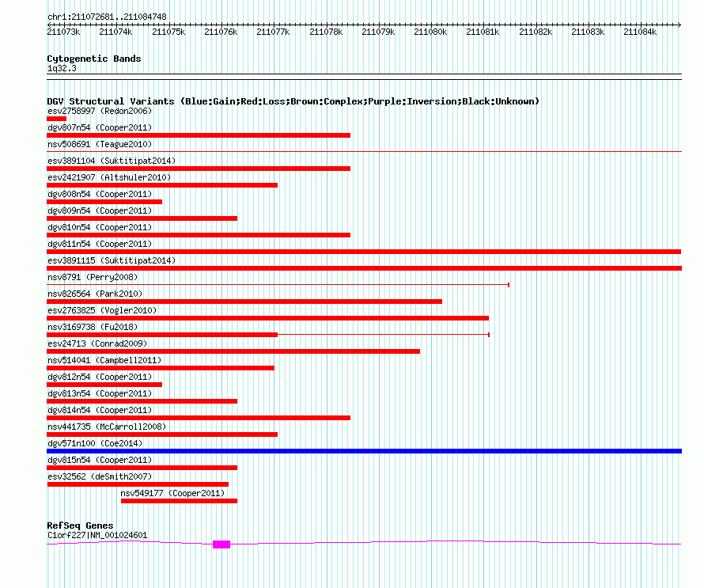Click the red bar under esv24713
The width and height of the screenshot is (704, 588).
pyautogui.click(x=233, y=351)
